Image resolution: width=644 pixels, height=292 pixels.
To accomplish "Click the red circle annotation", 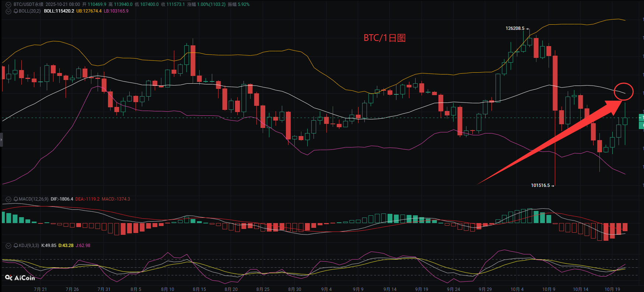I will point(623,91).
